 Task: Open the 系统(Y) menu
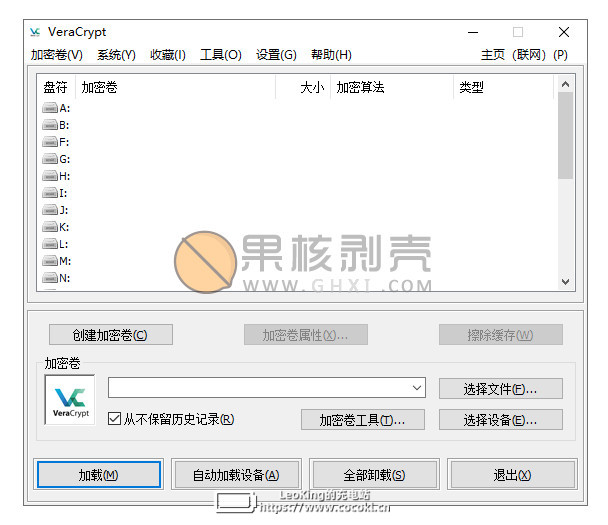point(116,55)
